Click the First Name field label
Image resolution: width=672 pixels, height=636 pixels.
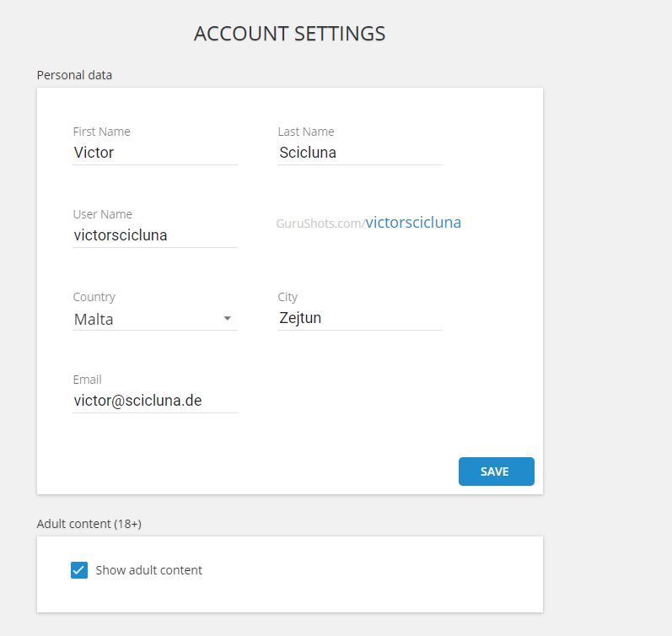point(101,132)
